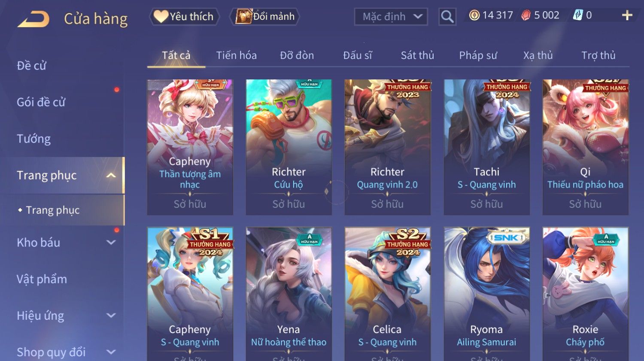Switch to the Sát thủ tab
The width and height of the screenshot is (644, 361).
point(417,55)
